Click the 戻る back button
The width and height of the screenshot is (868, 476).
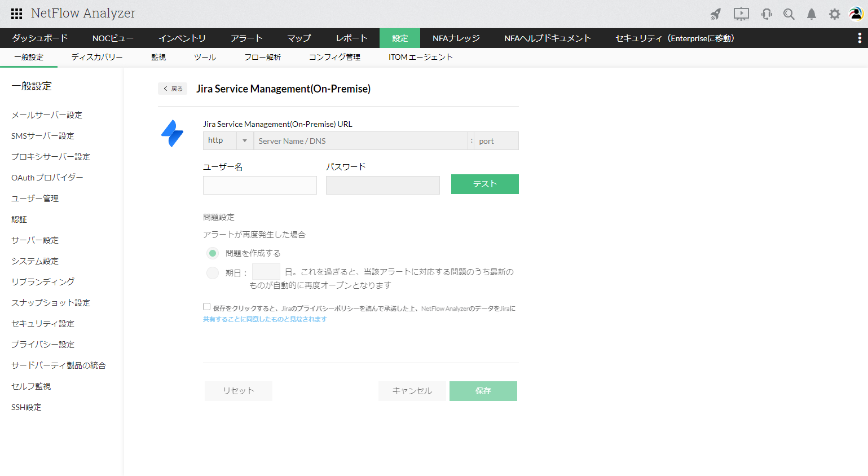(x=173, y=89)
